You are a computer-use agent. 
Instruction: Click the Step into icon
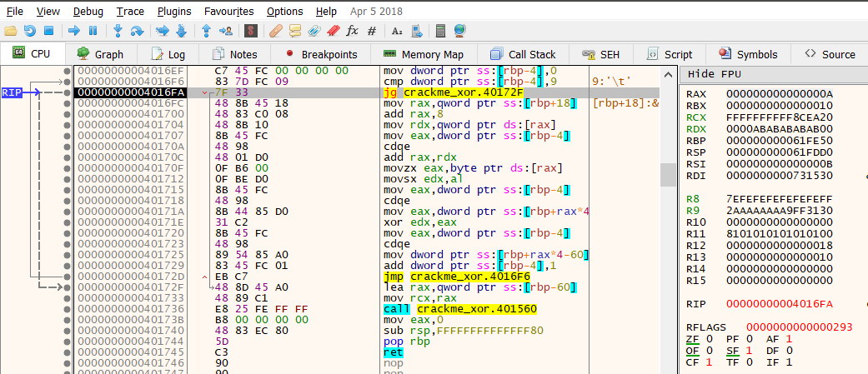[118, 31]
